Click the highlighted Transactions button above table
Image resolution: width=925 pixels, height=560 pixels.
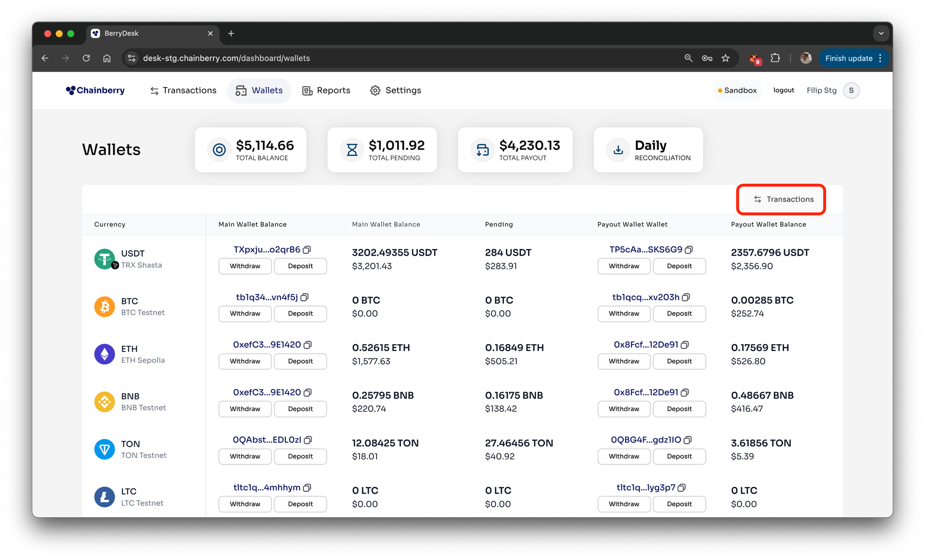click(x=784, y=199)
